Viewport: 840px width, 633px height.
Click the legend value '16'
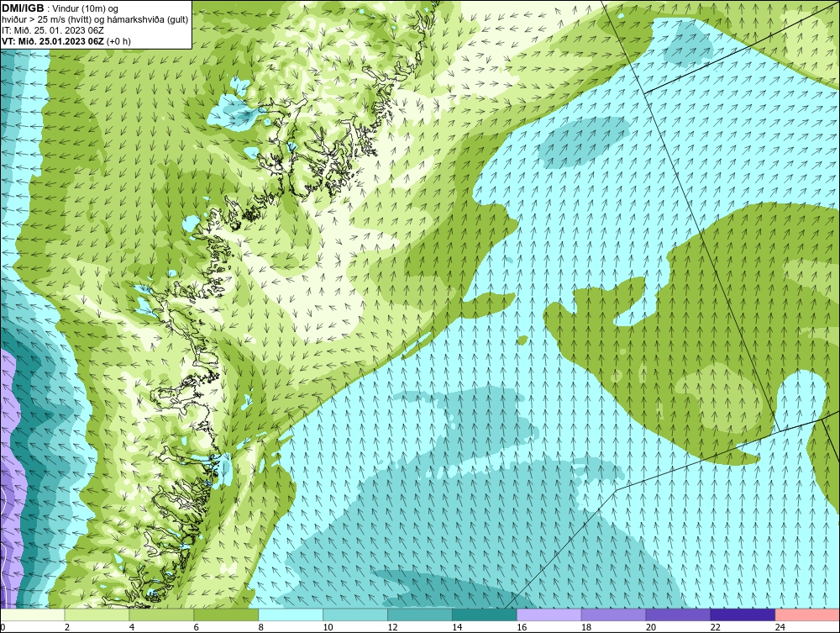522,627
